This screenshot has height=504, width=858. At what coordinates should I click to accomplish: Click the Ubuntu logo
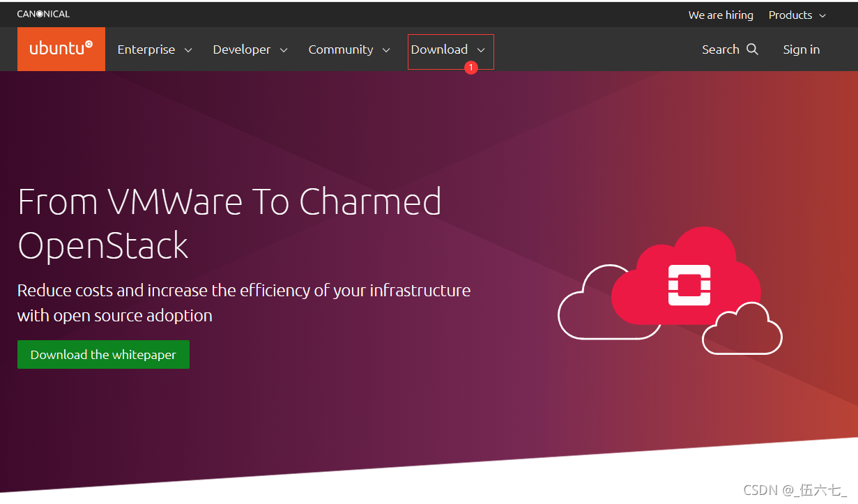(61, 49)
